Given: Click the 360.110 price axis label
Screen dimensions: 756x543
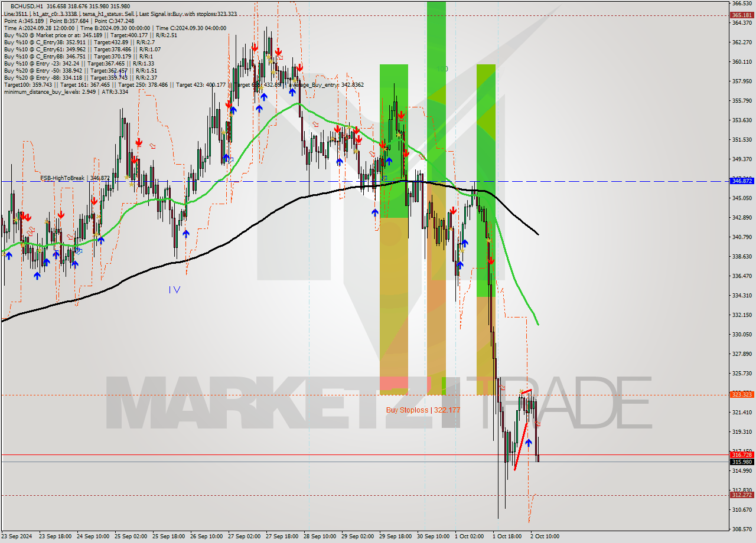Looking at the screenshot, I should coord(742,61).
